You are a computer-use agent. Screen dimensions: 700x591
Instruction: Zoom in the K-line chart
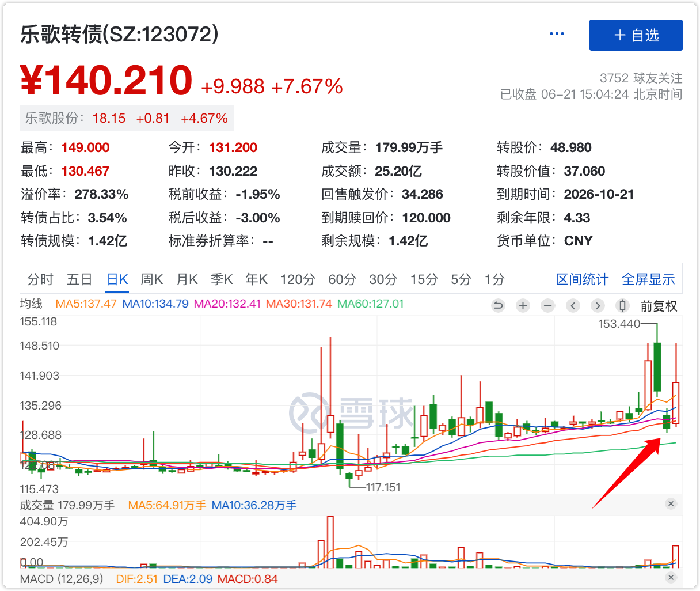point(523,306)
